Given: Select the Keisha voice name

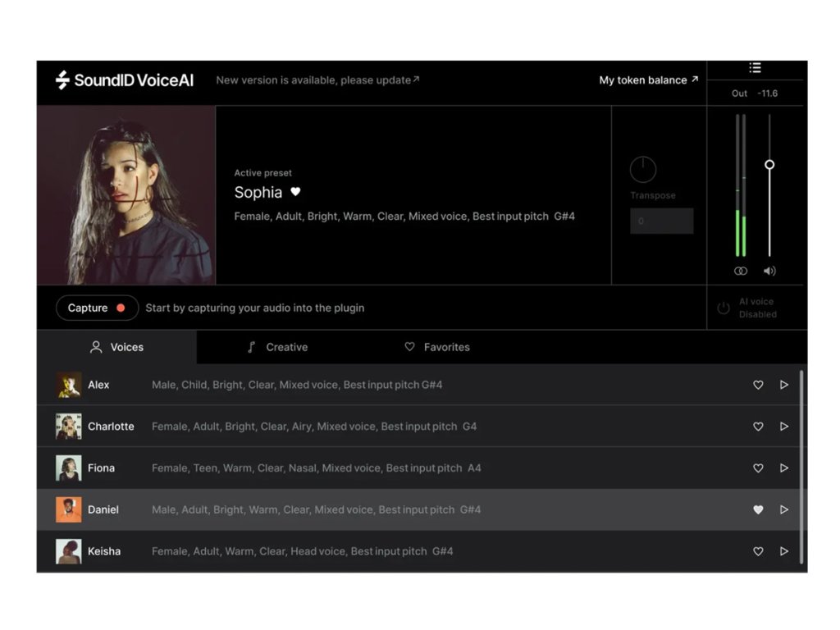Looking at the screenshot, I should tap(104, 551).
